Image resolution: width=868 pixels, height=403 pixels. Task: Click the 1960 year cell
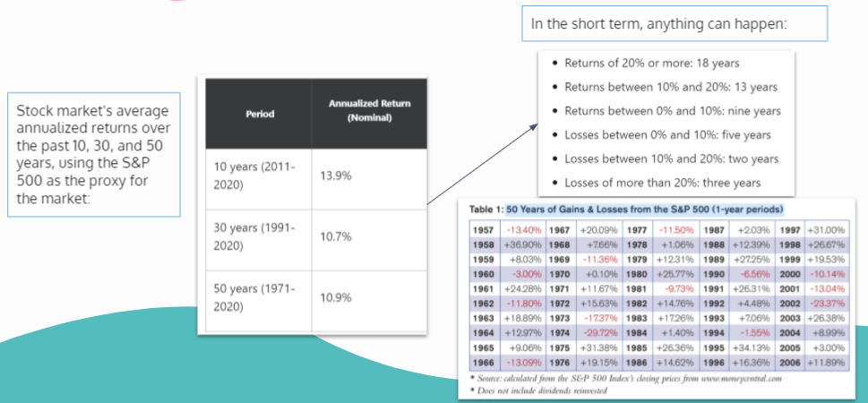484,273
